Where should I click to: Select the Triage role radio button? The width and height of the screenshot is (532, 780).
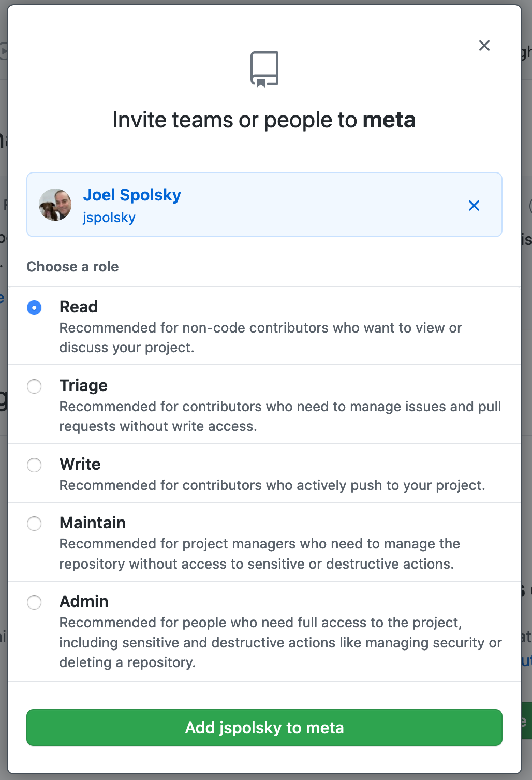tap(34, 386)
